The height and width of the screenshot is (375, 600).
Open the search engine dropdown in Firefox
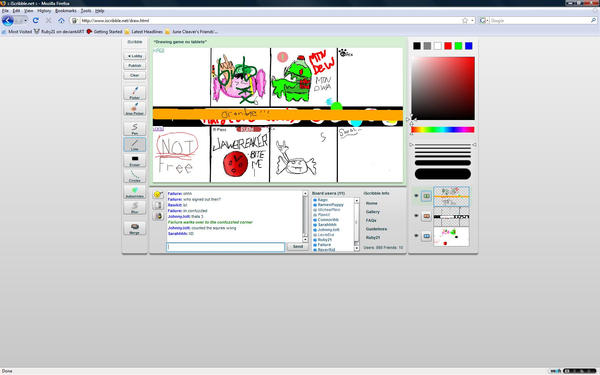(484, 21)
